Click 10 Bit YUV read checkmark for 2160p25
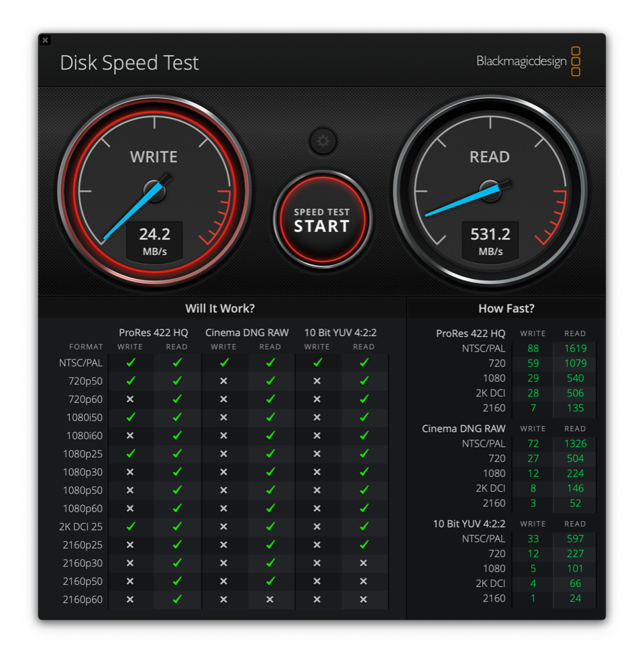The width and height of the screenshot is (644, 664). click(x=364, y=545)
